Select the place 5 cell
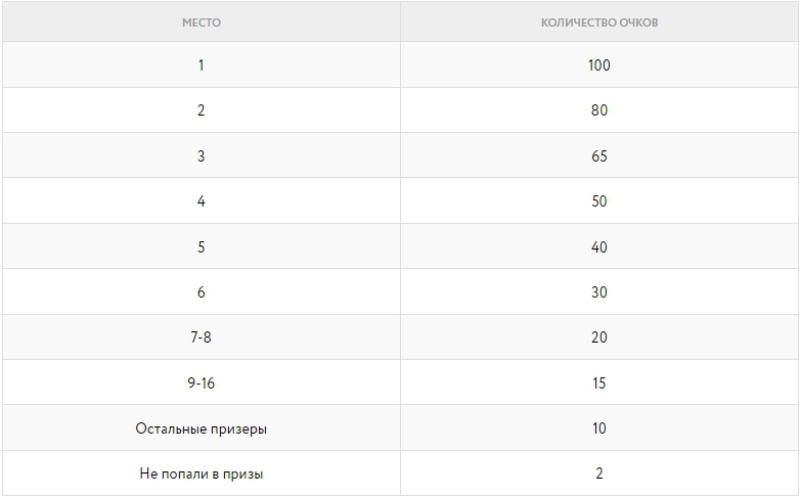800x497 pixels. 200,247
